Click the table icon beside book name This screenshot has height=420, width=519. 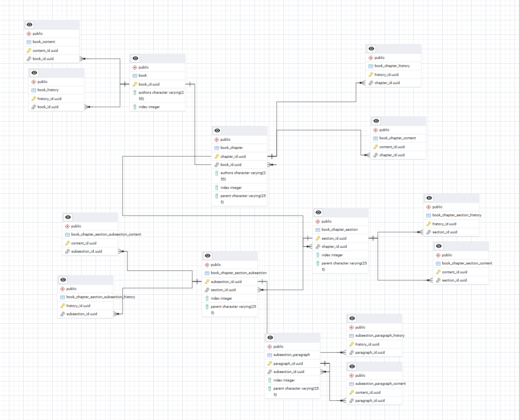[x=135, y=76]
